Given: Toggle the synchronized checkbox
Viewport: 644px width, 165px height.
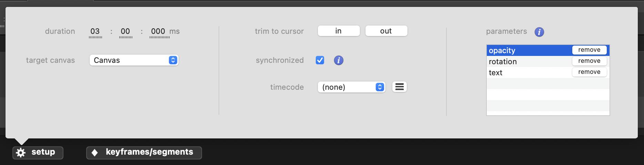Looking at the screenshot, I should [x=320, y=60].
